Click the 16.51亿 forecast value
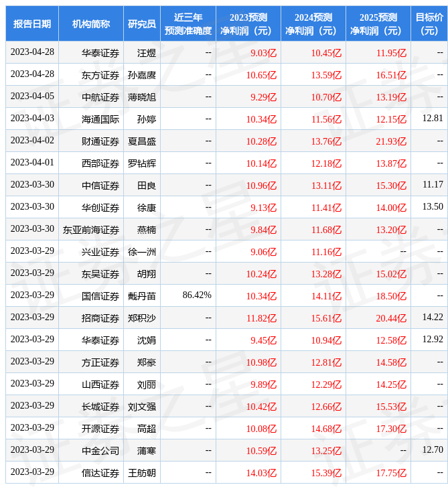Viewport: 448px width, 489px height. pyautogui.click(x=391, y=75)
